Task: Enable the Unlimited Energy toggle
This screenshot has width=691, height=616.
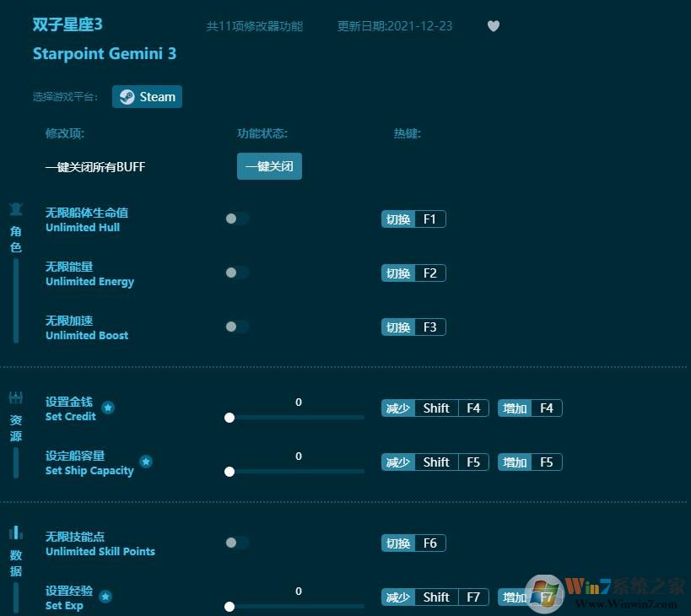Action: click(237, 273)
